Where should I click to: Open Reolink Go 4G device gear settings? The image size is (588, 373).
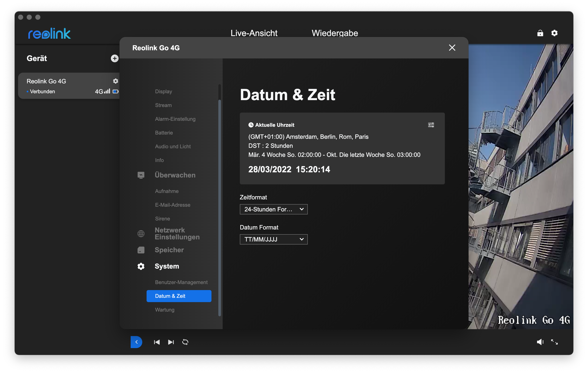(115, 81)
